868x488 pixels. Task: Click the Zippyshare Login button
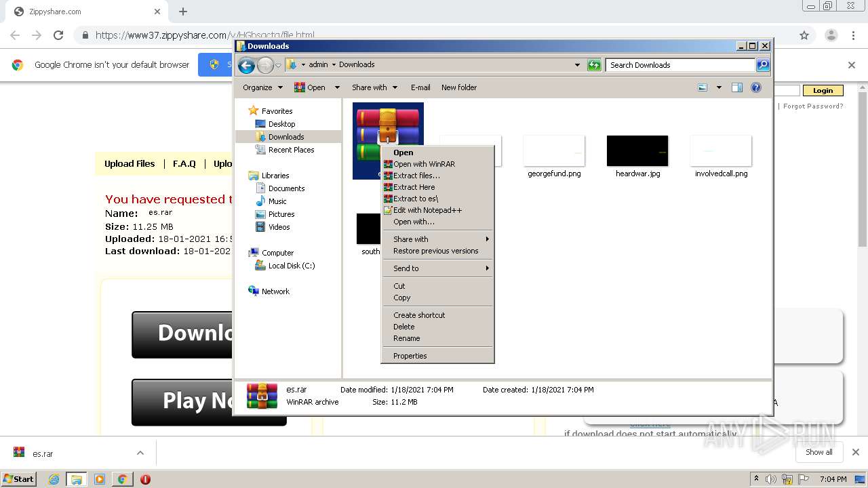823,91
